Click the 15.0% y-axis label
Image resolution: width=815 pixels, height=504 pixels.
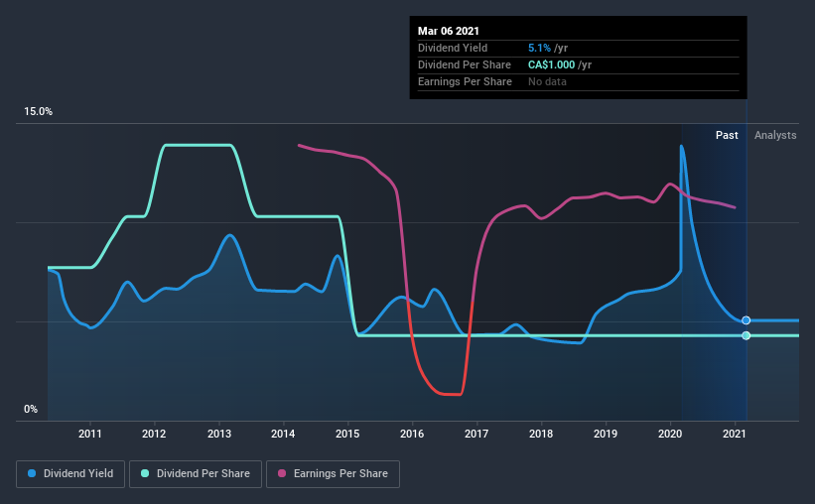point(38,112)
